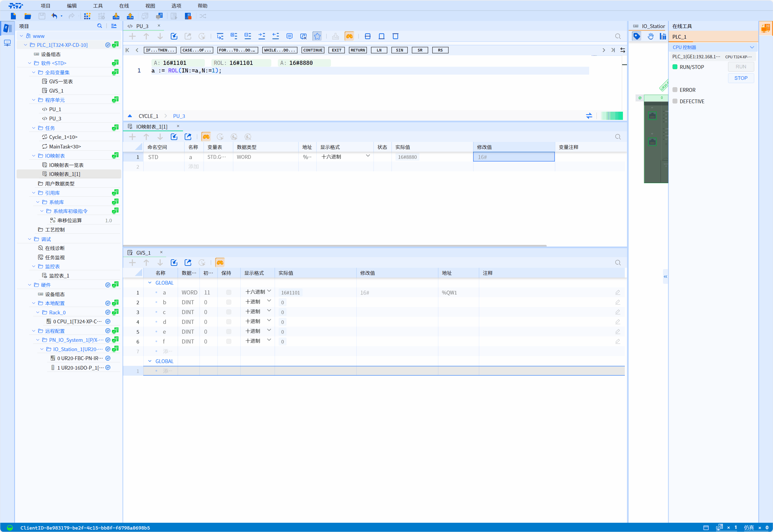
Task: Toggle the retain checkbox for variable a
Action: (229, 292)
